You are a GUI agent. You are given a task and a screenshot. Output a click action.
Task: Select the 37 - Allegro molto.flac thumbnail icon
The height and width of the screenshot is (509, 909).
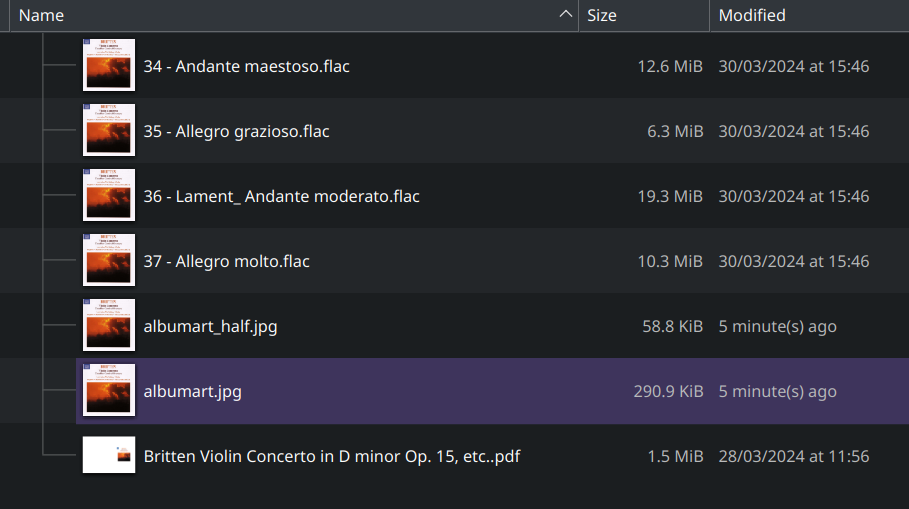(109, 261)
